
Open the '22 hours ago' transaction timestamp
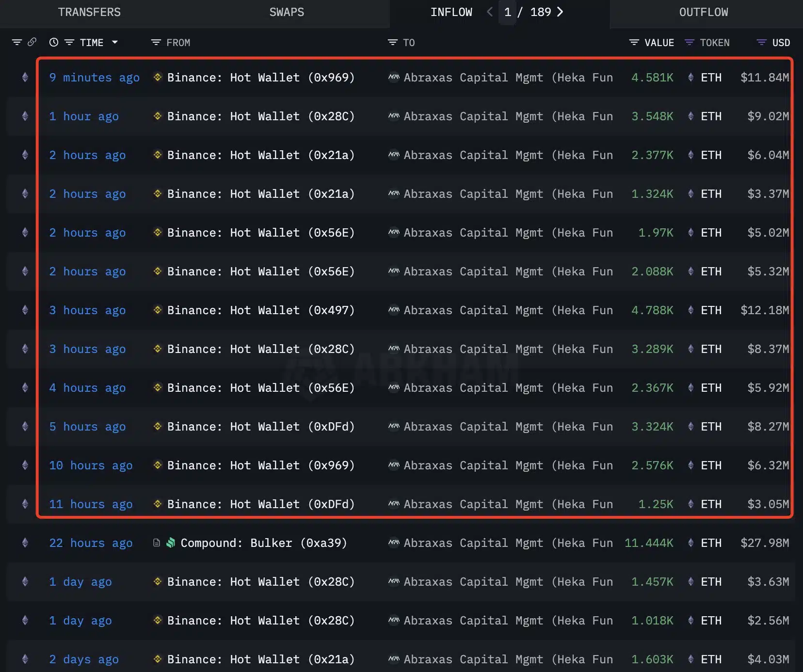(x=91, y=543)
